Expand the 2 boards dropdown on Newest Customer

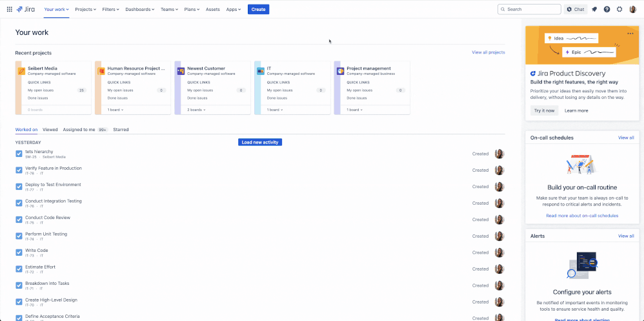point(196,110)
